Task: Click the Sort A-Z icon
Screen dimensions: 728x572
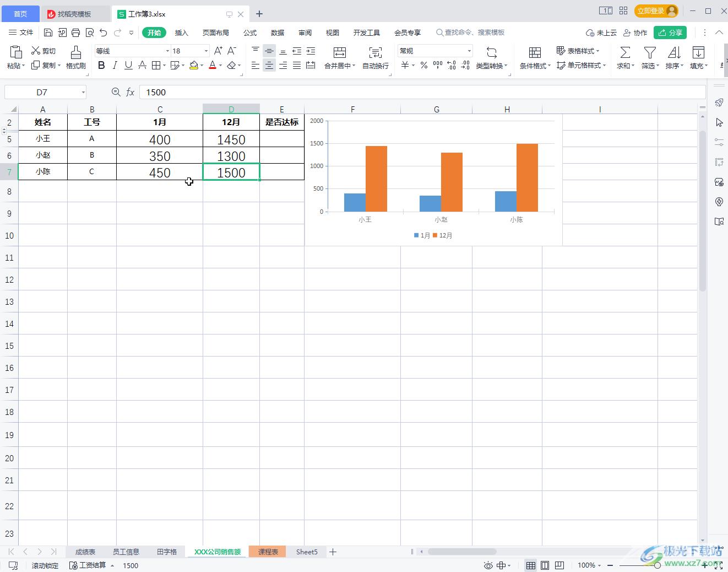Action: [674, 52]
